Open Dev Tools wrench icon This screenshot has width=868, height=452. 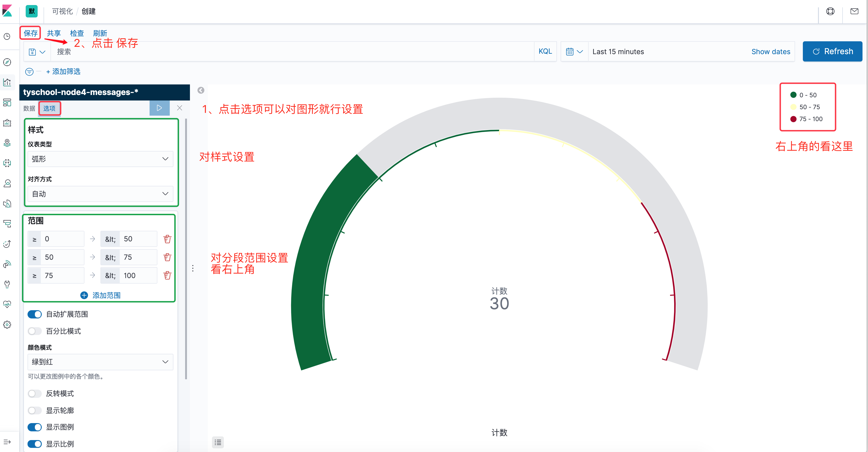[x=7, y=284]
